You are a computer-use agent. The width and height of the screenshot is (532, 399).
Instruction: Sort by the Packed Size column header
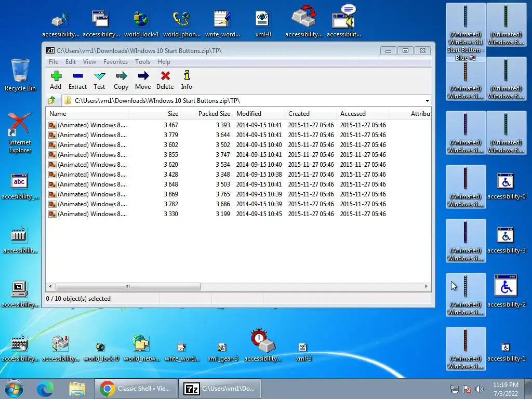pyautogui.click(x=207, y=114)
